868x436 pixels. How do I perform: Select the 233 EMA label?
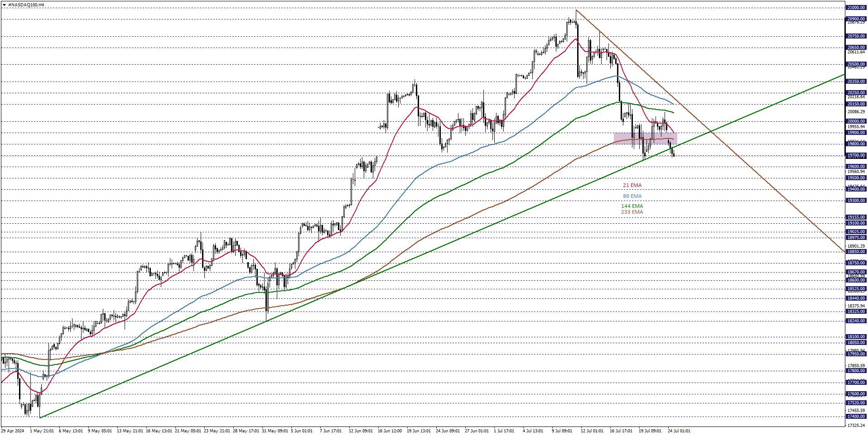tap(632, 212)
